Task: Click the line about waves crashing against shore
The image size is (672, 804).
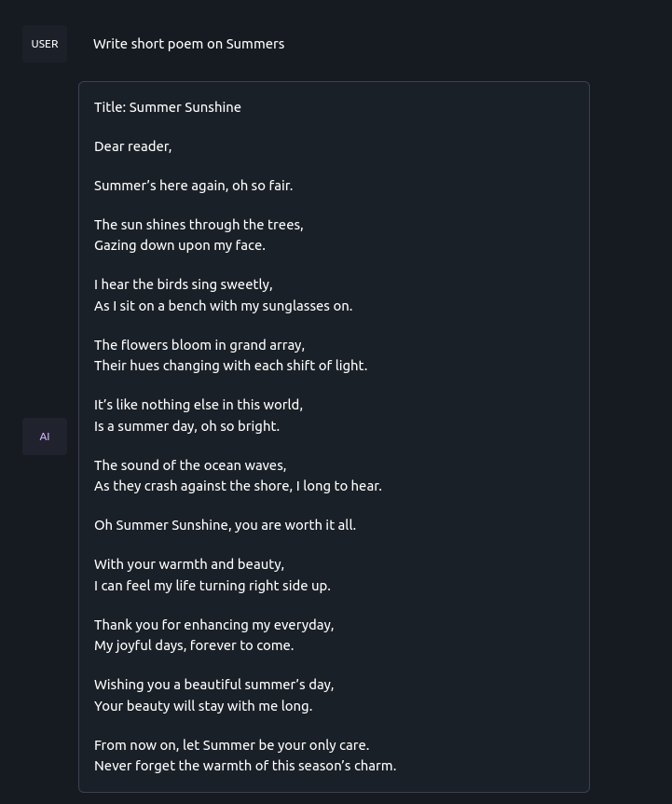Action: point(238,486)
